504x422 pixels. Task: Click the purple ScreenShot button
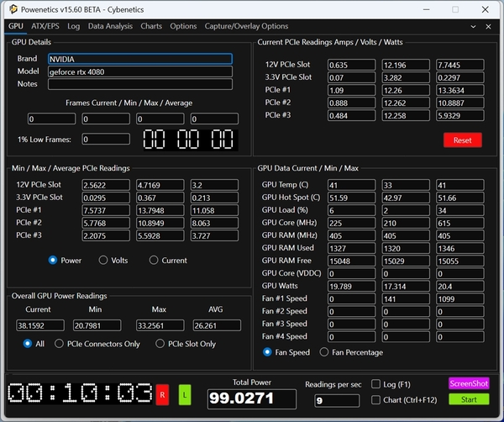(468, 383)
